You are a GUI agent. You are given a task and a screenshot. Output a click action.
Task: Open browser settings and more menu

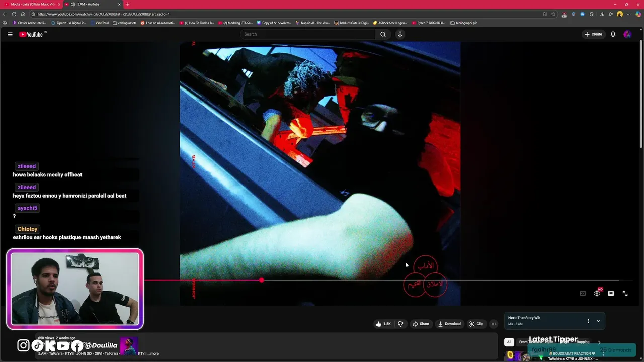629,14
